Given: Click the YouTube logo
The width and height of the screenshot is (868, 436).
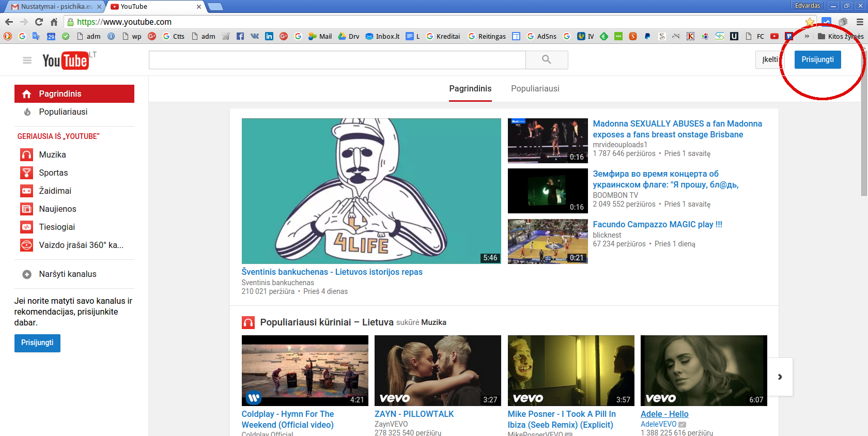Looking at the screenshot, I should coord(66,60).
